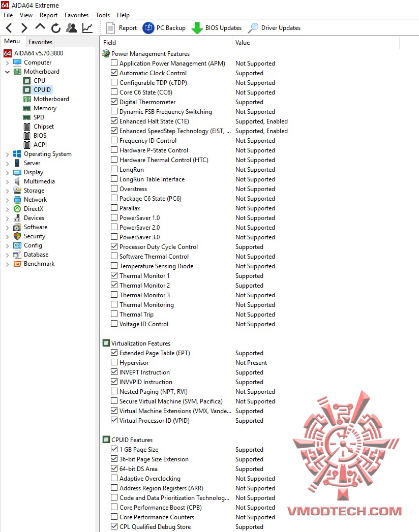Image resolution: width=419 pixels, height=532 pixels.
Task: Toggle the Hypervisor checkbox
Action: point(114,362)
